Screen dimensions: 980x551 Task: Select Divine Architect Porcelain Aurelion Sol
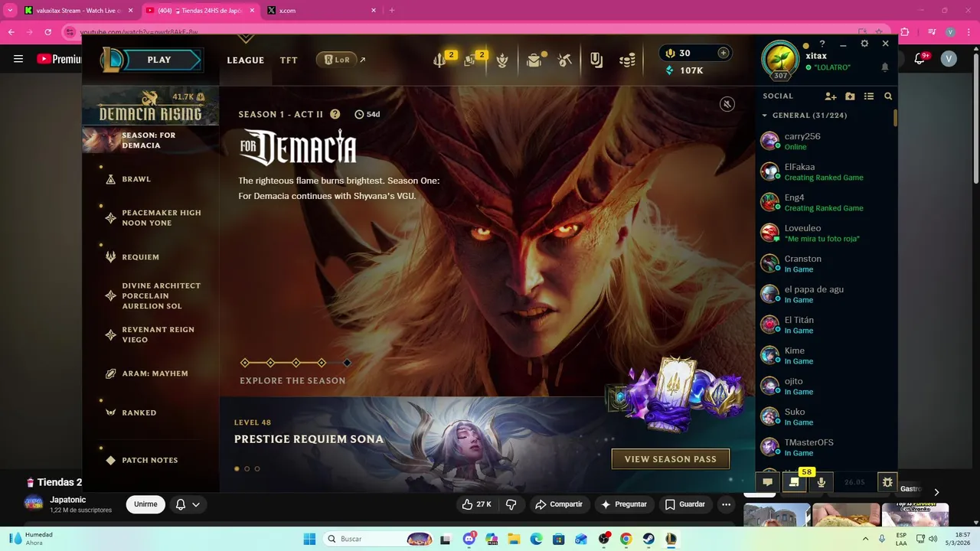pyautogui.click(x=154, y=295)
